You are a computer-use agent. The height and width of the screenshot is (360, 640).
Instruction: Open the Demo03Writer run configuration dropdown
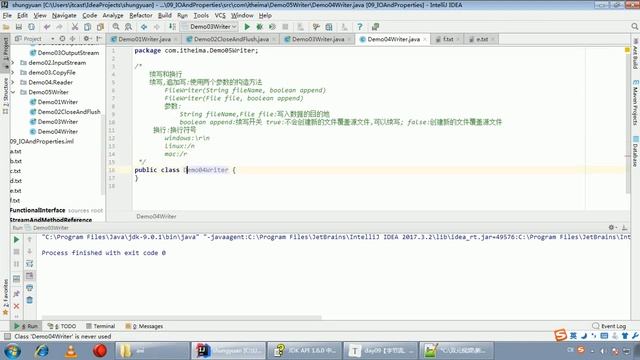209,27
